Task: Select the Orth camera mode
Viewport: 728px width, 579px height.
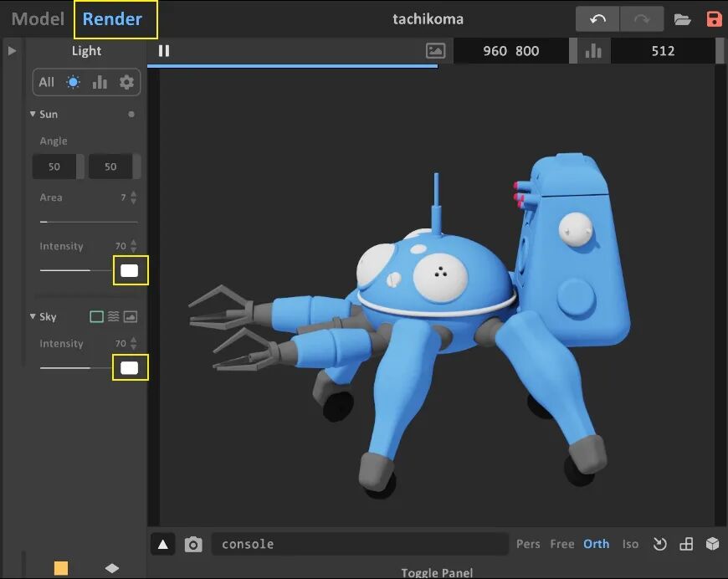Action: pyautogui.click(x=596, y=544)
